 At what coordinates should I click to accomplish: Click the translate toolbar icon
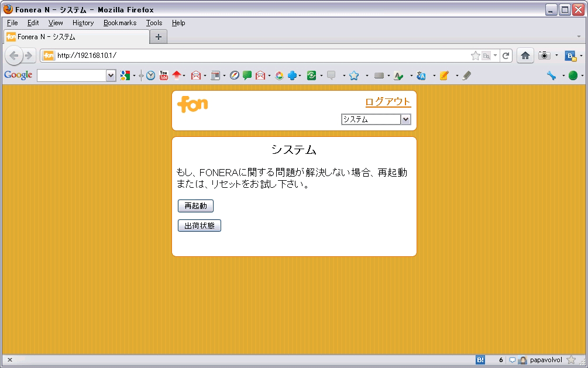point(421,75)
